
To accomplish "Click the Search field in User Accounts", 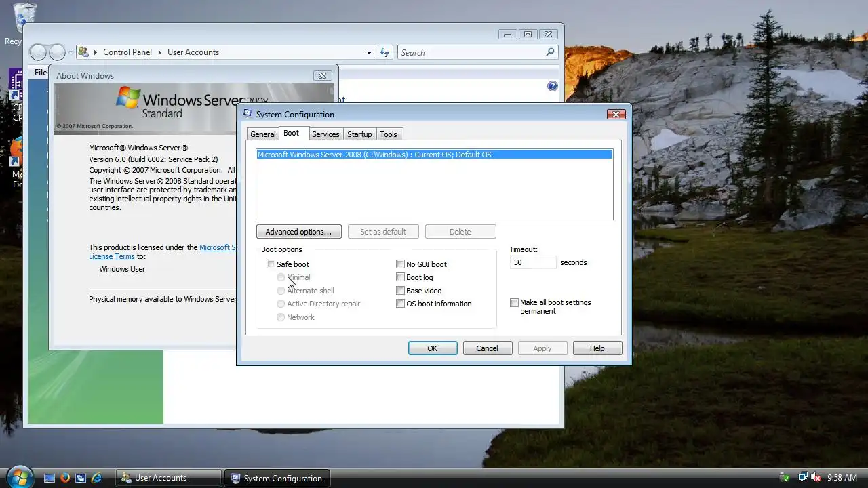I will click(x=471, y=52).
